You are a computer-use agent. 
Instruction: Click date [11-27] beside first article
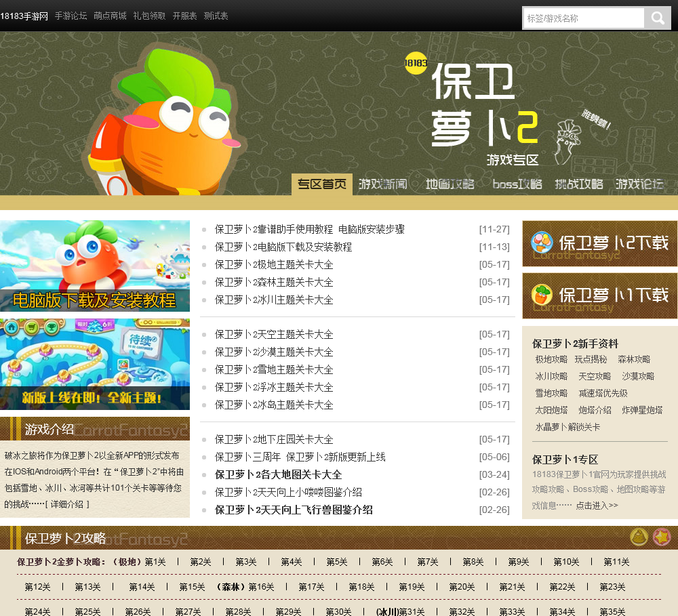(494, 230)
